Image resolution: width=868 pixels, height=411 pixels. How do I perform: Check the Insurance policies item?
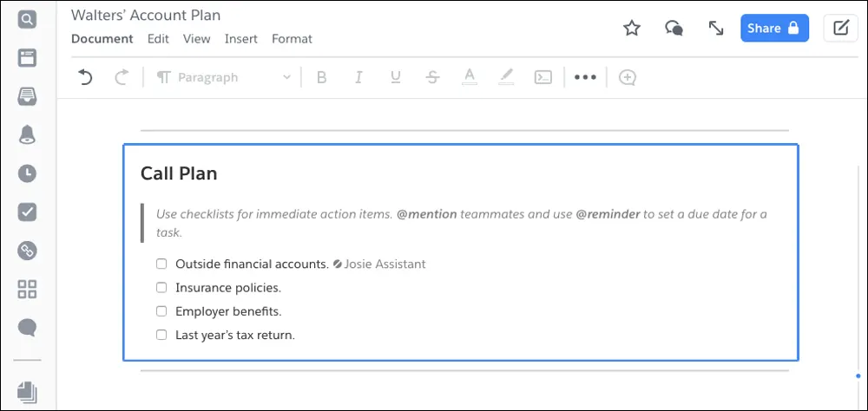coord(161,288)
